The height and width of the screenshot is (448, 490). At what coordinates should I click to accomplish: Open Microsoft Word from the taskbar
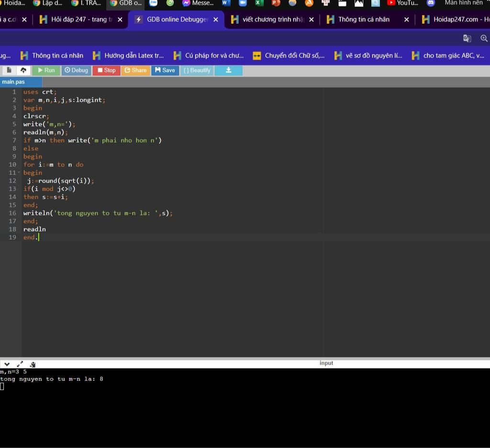226,3
